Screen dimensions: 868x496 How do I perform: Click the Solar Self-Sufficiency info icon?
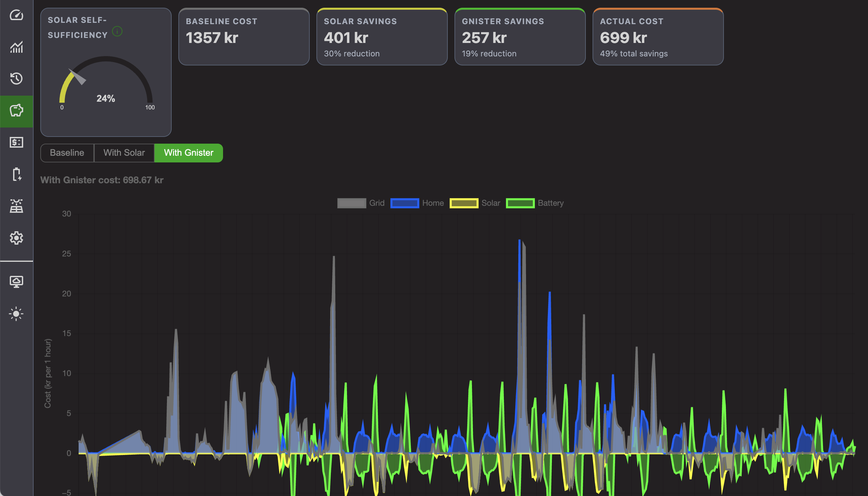pyautogui.click(x=117, y=31)
